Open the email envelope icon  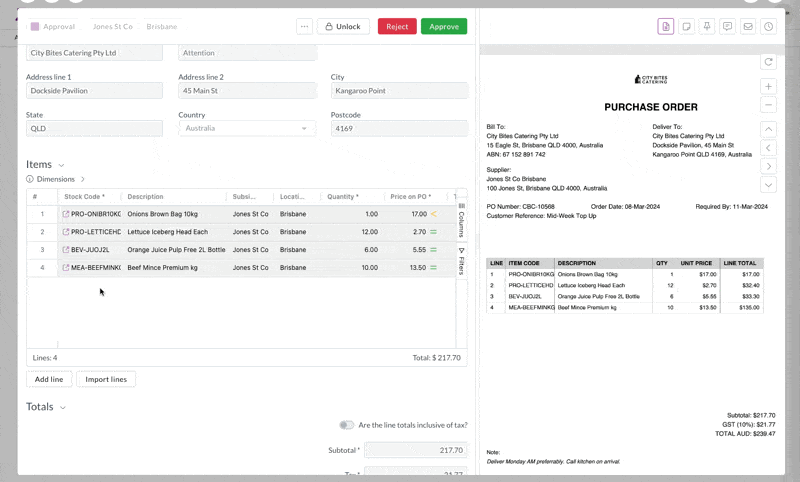click(748, 27)
